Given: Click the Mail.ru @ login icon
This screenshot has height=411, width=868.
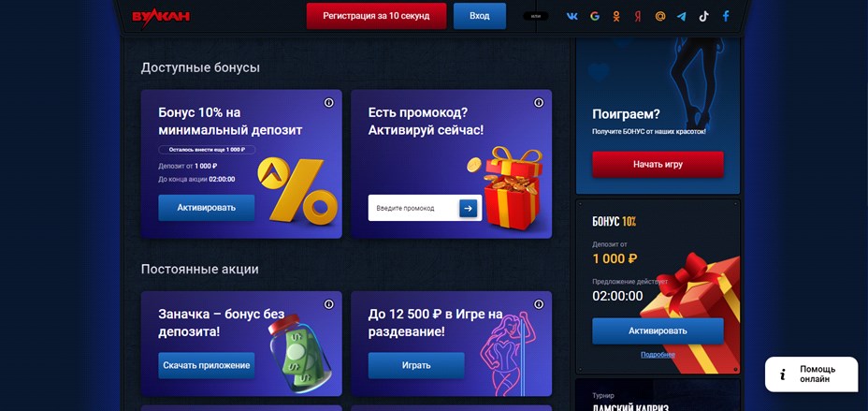Looking at the screenshot, I should click(659, 16).
